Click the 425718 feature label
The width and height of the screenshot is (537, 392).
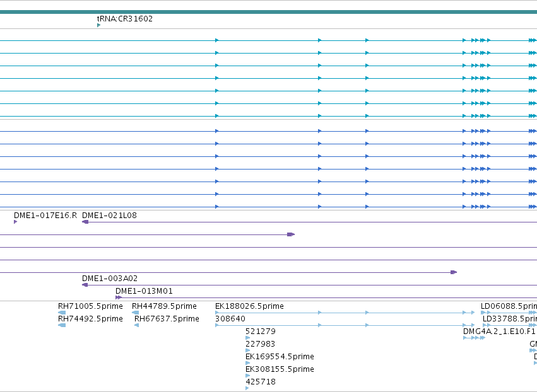260,381
